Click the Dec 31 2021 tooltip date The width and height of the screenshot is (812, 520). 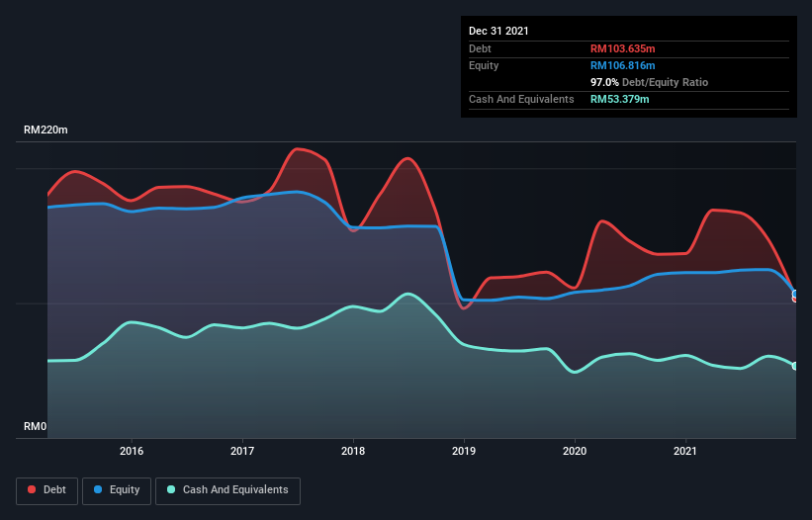pyautogui.click(x=498, y=31)
